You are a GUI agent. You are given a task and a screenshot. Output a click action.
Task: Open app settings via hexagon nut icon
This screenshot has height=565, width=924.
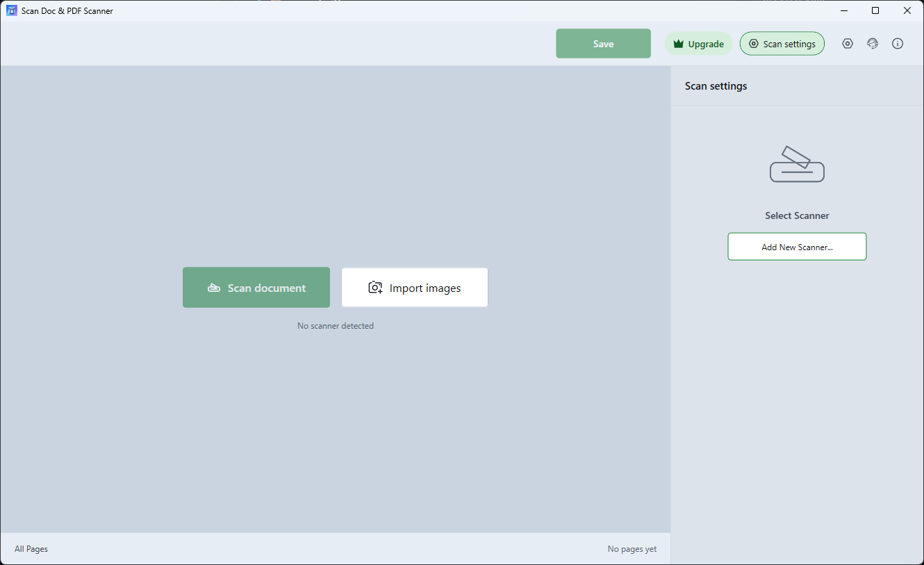[848, 44]
